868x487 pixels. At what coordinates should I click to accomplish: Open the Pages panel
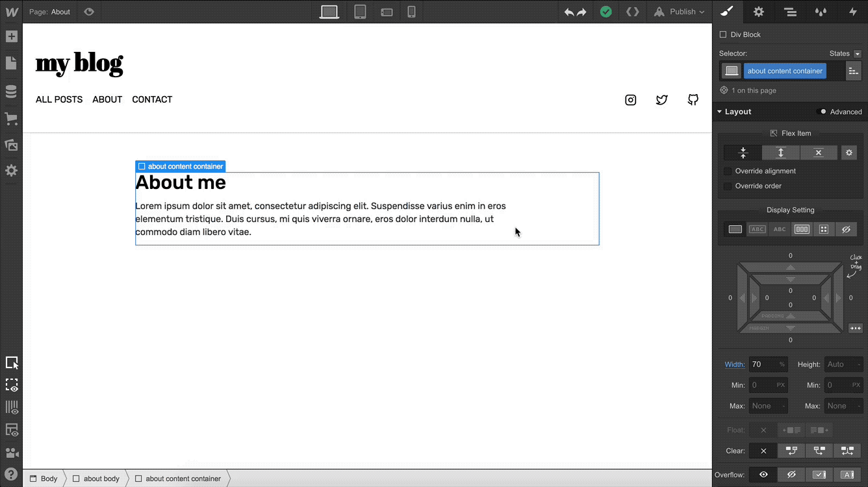[x=11, y=63]
